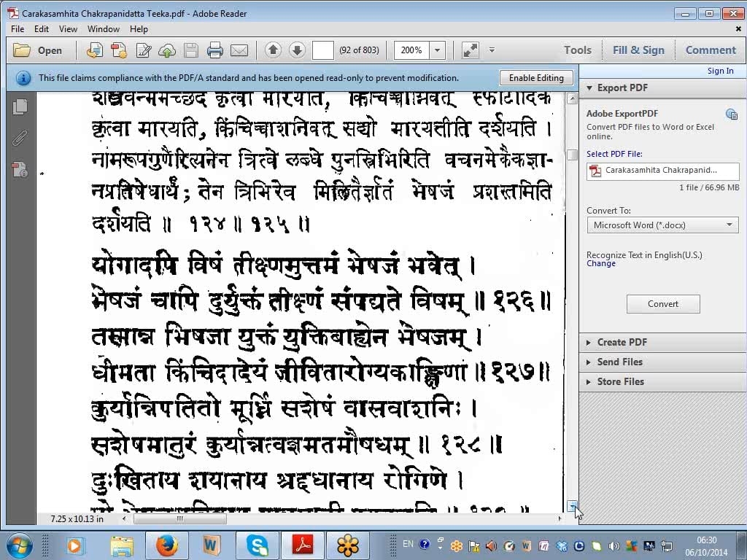Click the Print file icon
The height and width of the screenshot is (560, 747).
tap(214, 50)
